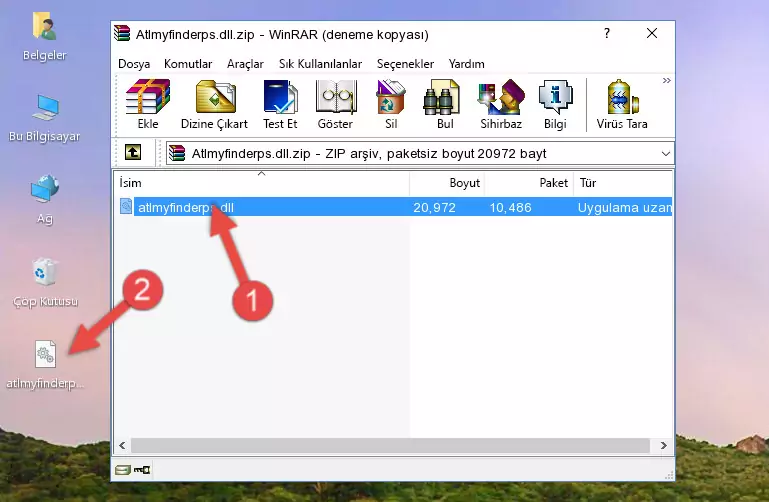Click the address bar archive path text
769x502 pixels.
pyautogui.click(x=369, y=153)
